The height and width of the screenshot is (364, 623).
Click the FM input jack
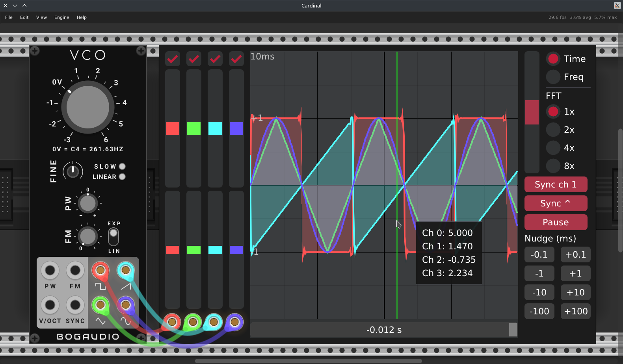point(75,270)
